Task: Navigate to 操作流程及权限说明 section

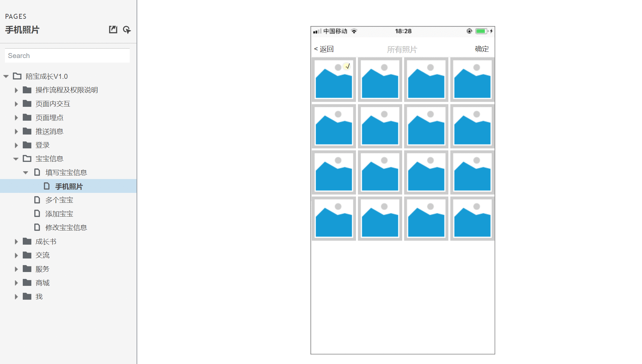Action: (67, 90)
